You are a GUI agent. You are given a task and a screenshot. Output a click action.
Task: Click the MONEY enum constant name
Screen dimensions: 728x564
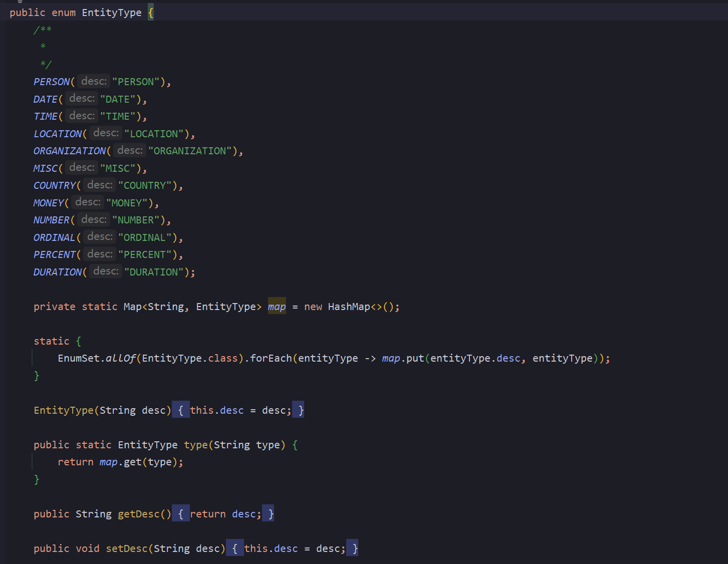(x=49, y=203)
